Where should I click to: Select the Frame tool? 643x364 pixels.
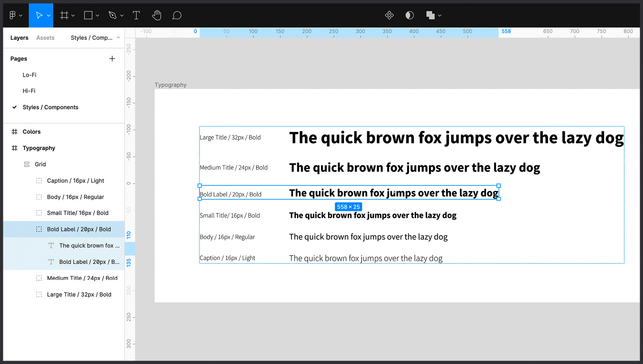[x=64, y=15]
